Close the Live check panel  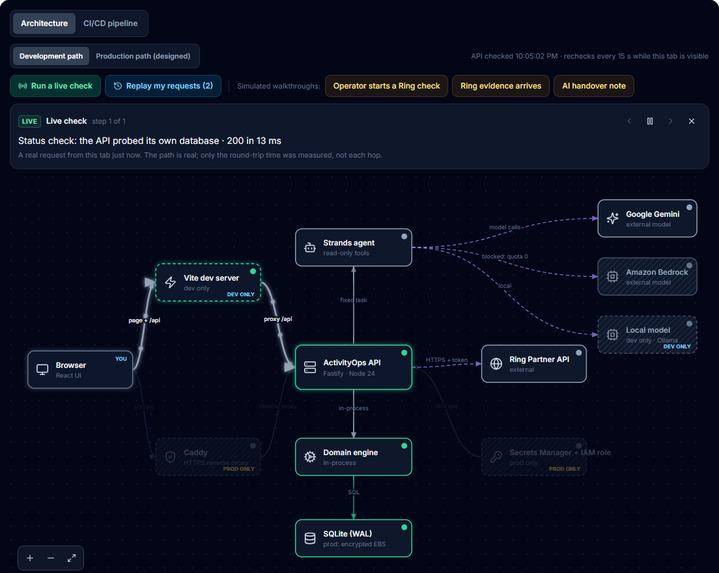coord(691,121)
